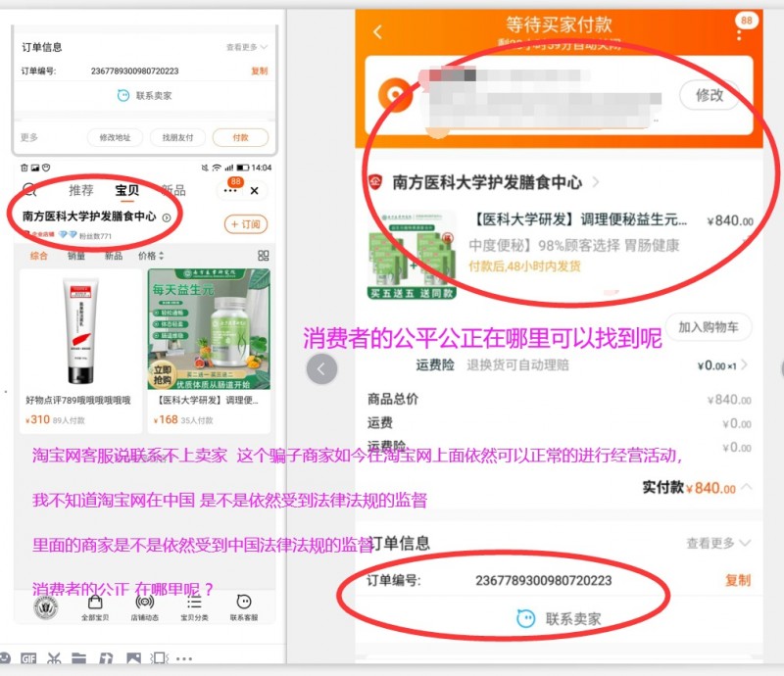This screenshot has width=784, height=676.
Task: Switch to the 新品 tab beside 宝贝
Action: [173, 190]
